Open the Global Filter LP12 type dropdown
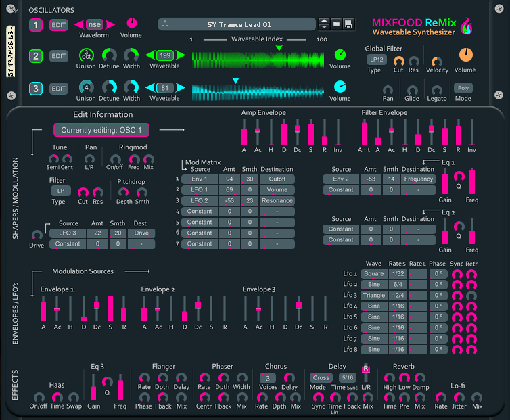This screenshot has width=510, height=420. (x=377, y=60)
